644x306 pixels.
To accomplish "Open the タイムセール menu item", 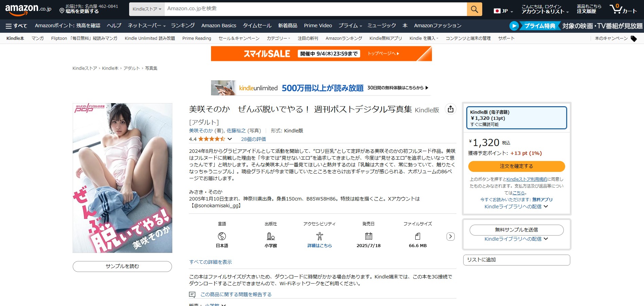I will (257, 26).
